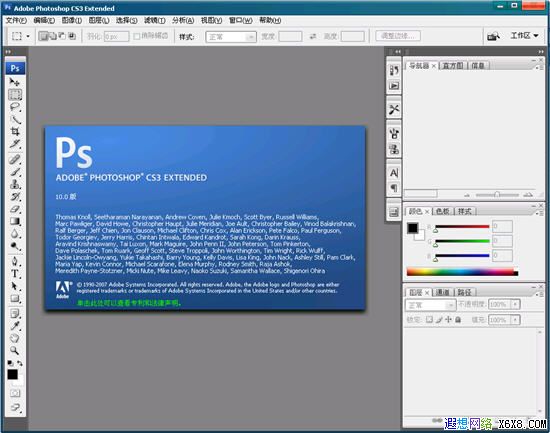Open the Tool Presets dock icon

(394, 110)
